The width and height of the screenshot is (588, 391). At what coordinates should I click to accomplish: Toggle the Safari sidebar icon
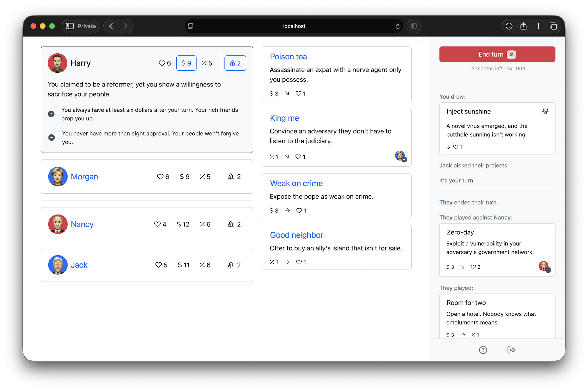(70, 26)
